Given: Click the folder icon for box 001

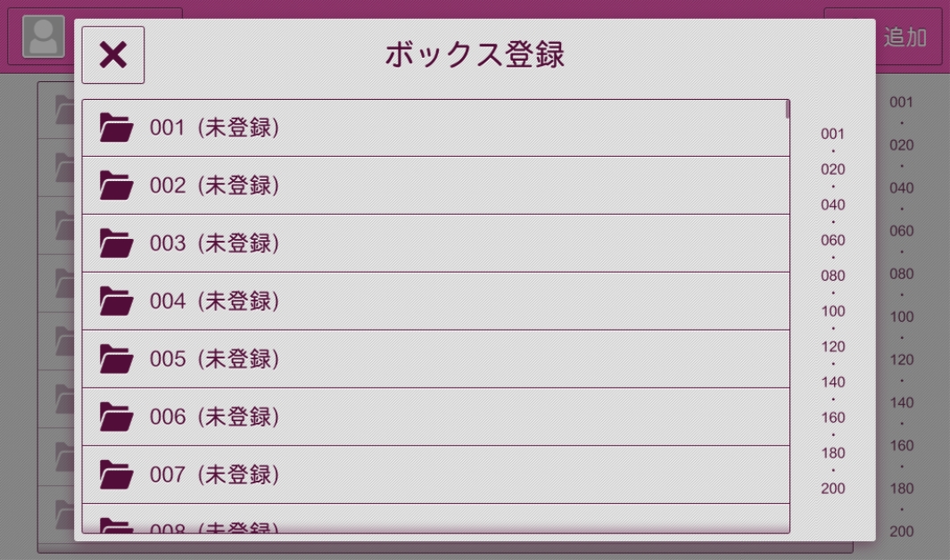Looking at the screenshot, I should coord(116,128).
